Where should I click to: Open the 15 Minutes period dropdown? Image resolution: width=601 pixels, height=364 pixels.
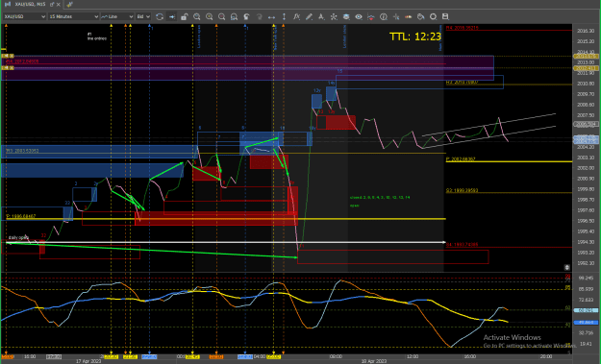tap(73, 16)
